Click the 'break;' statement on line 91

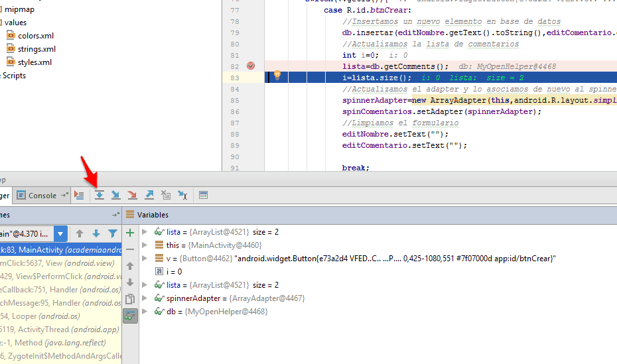[x=356, y=168]
